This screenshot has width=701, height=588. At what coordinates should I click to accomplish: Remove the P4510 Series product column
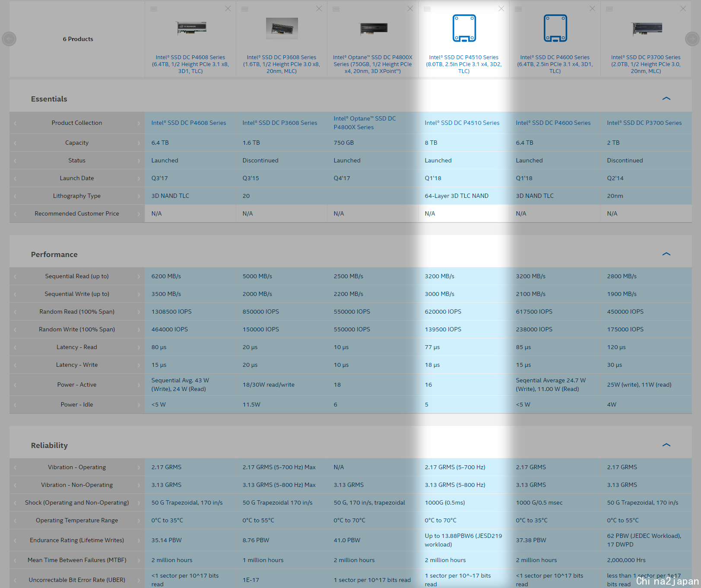pos(501,9)
